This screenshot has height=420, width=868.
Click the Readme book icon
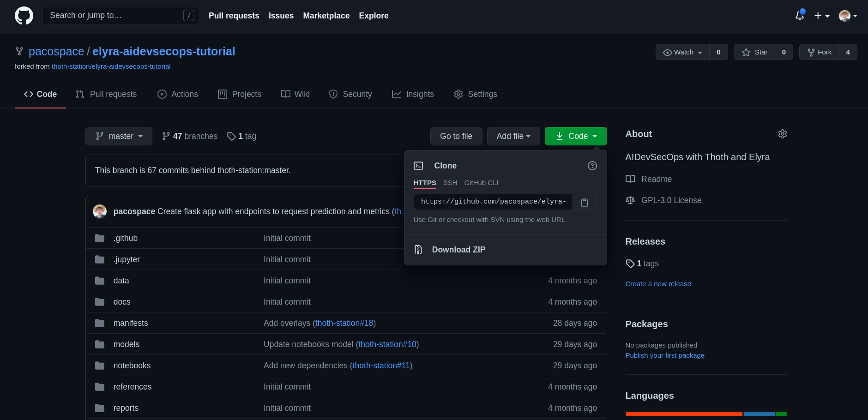[x=630, y=179]
